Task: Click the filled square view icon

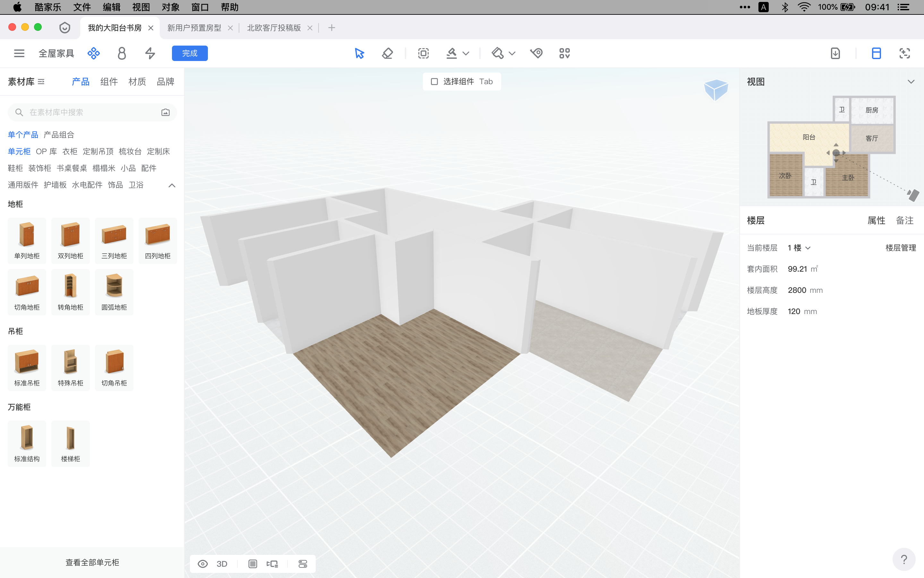Action: coord(252,564)
